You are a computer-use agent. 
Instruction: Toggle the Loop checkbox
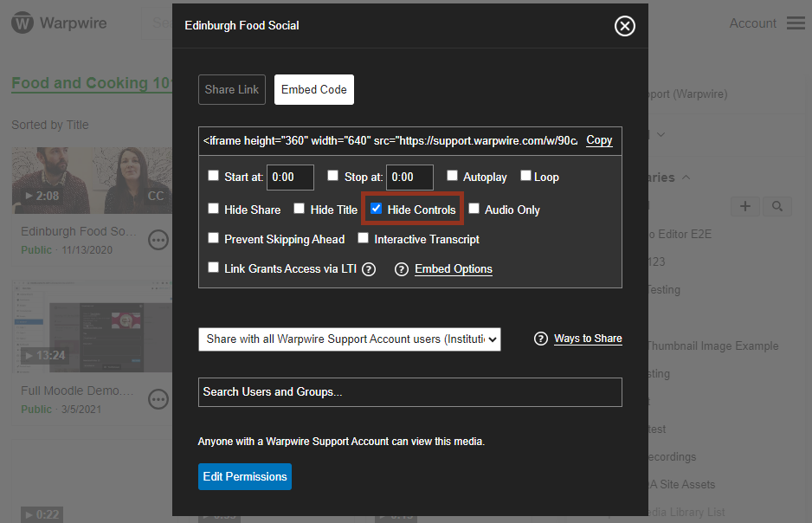pos(525,176)
